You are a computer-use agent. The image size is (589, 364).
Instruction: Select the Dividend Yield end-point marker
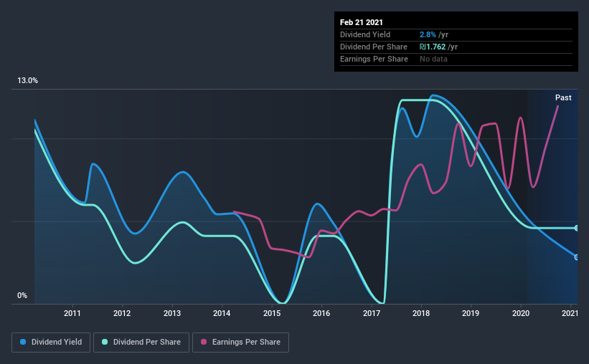[x=576, y=257]
